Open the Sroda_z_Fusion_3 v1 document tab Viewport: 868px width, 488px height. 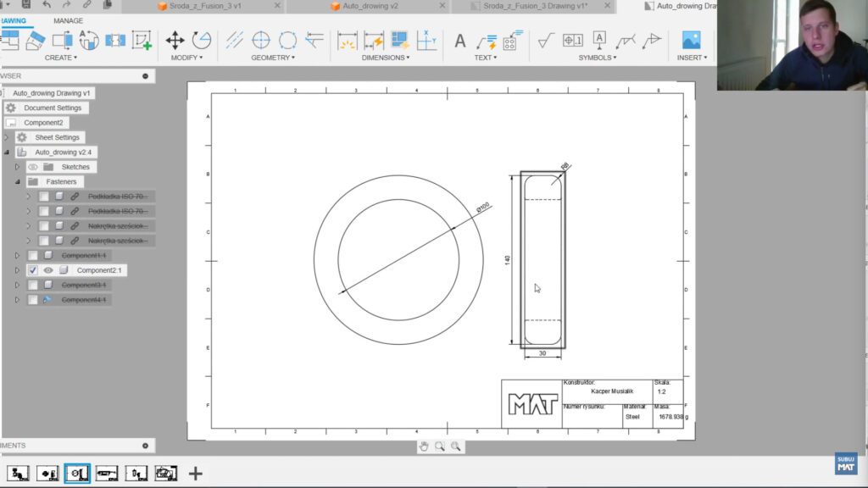(x=203, y=7)
